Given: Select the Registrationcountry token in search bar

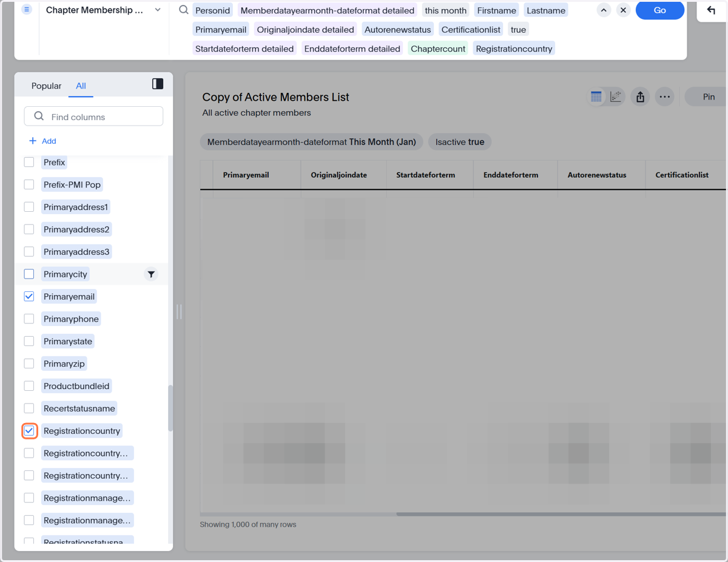Looking at the screenshot, I should [514, 49].
